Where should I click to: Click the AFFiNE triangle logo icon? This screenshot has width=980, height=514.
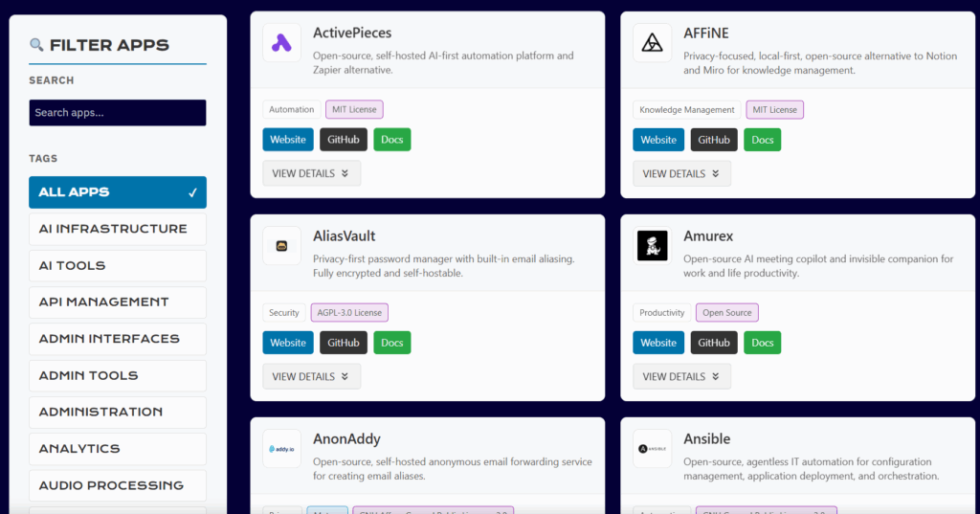[652, 43]
